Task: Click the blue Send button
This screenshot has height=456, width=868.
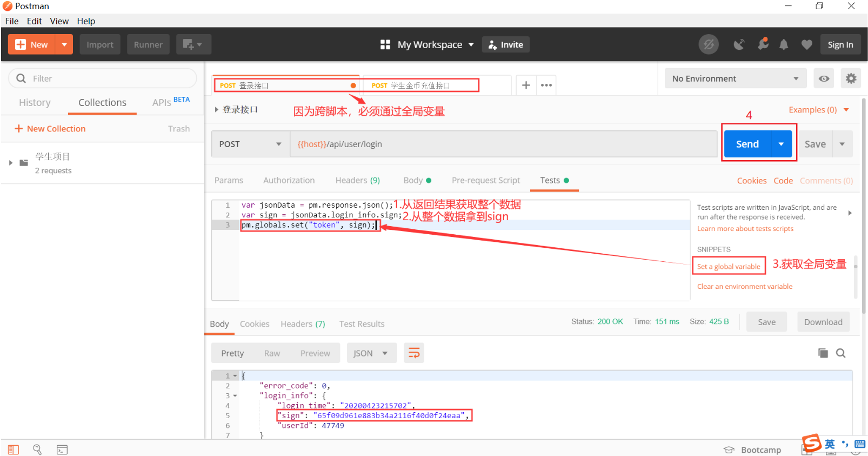Action: click(x=747, y=144)
